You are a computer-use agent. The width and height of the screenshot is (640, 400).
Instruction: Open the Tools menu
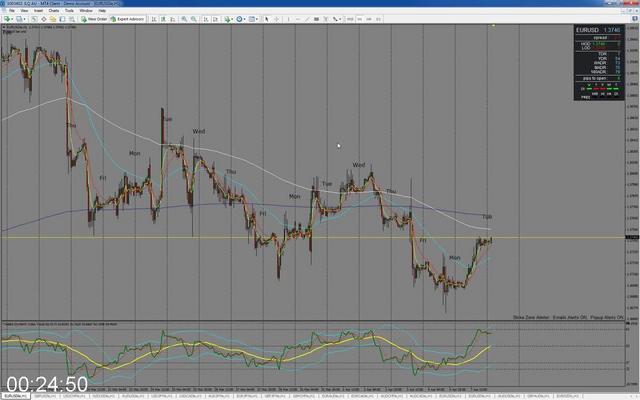69,10
